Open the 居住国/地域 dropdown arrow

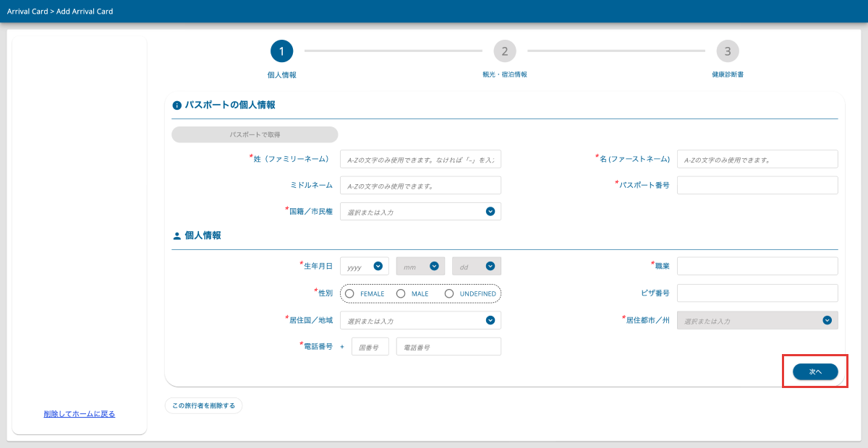click(490, 320)
